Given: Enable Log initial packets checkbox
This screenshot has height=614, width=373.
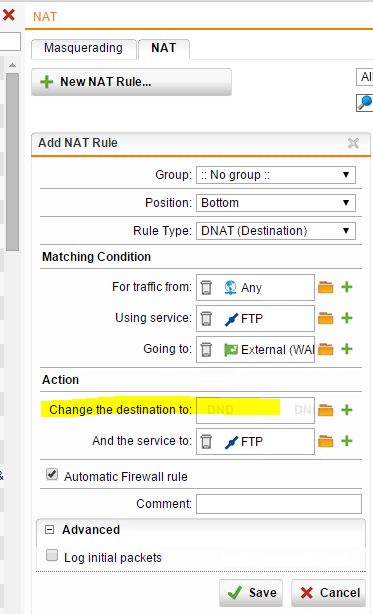Looking at the screenshot, I should tap(52, 555).
